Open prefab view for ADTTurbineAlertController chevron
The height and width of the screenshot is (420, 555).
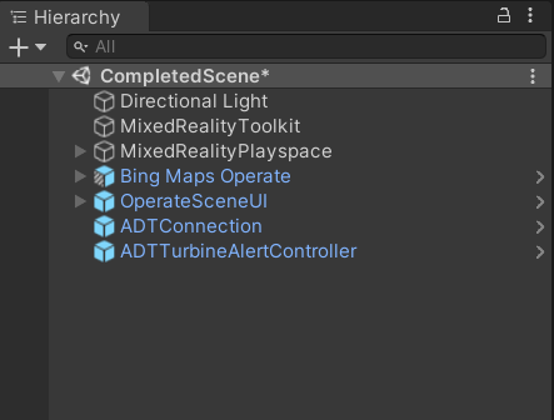540,252
